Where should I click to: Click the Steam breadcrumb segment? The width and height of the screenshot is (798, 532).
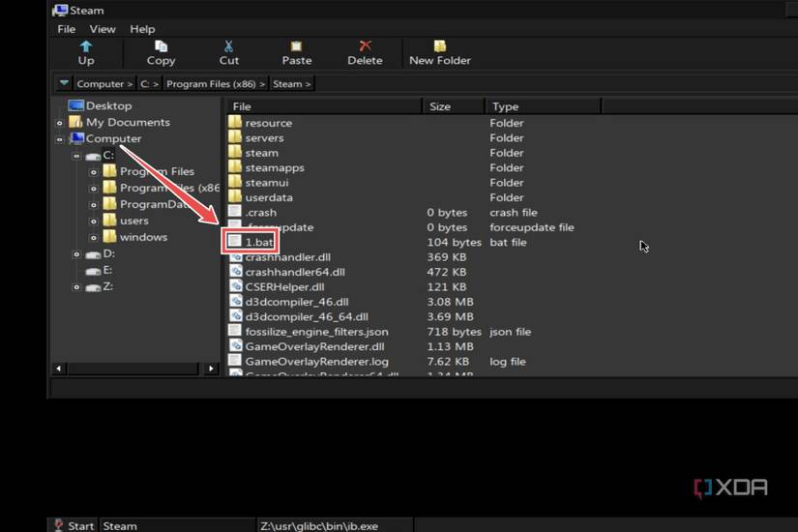click(x=291, y=84)
